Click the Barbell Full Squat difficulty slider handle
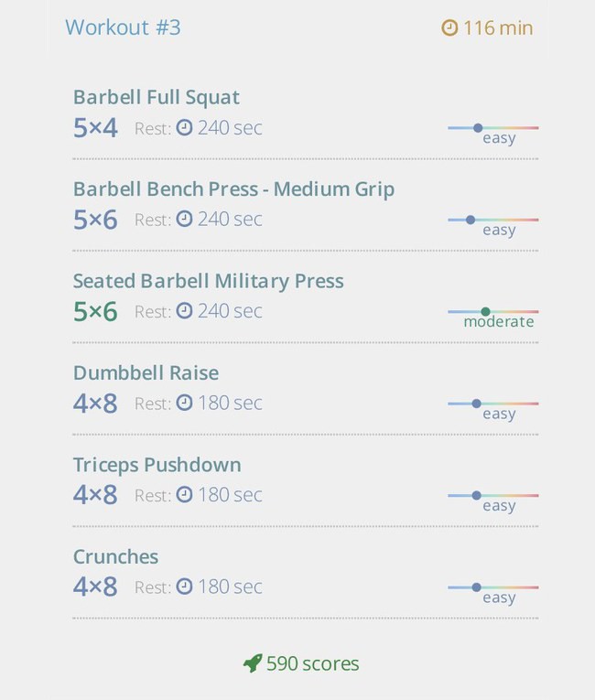This screenshot has height=700, width=595. (x=478, y=128)
